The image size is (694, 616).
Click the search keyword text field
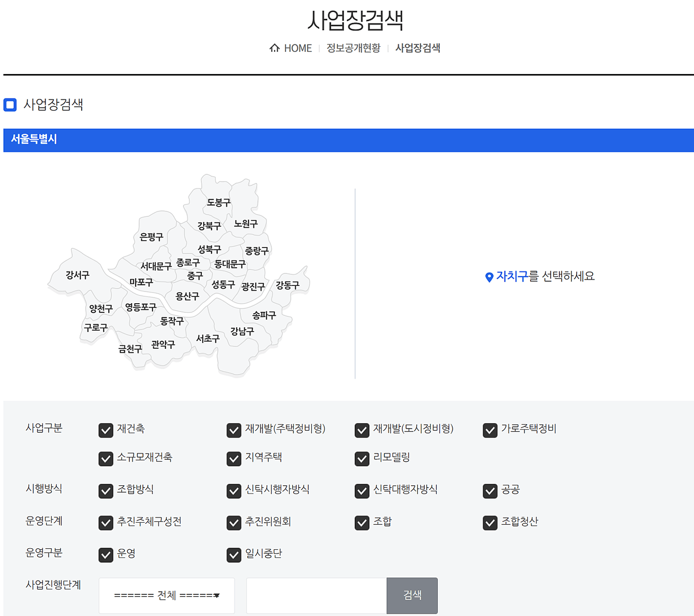(x=316, y=596)
